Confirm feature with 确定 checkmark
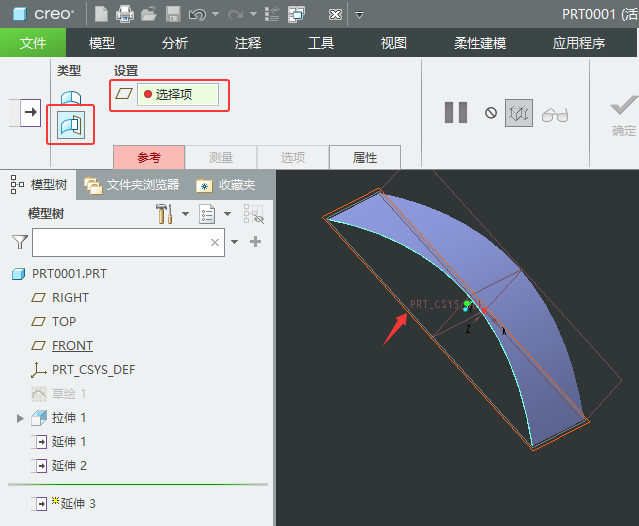639x526 pixels. 623,115
